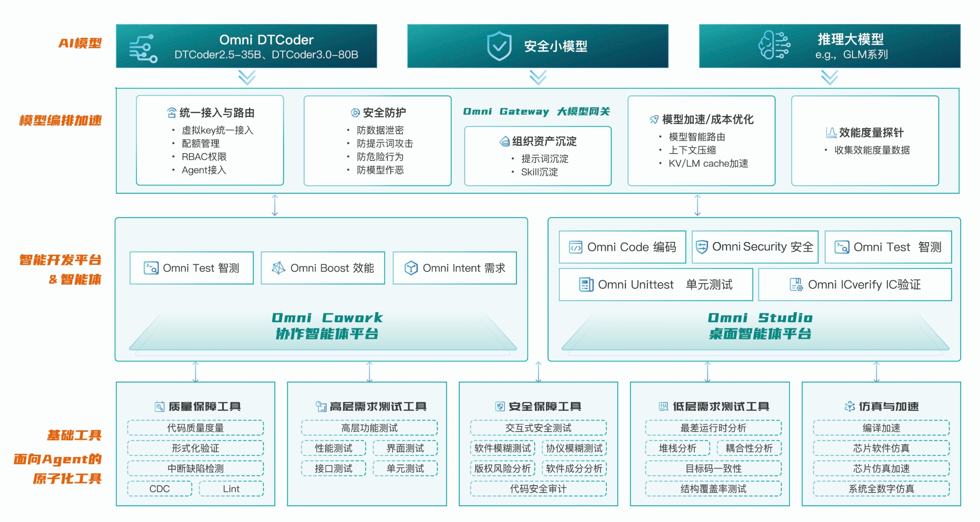Click the 协议模糊测试 chip
Image resolution: width=980 pixels, height=522 pixels.
point(575,448)
